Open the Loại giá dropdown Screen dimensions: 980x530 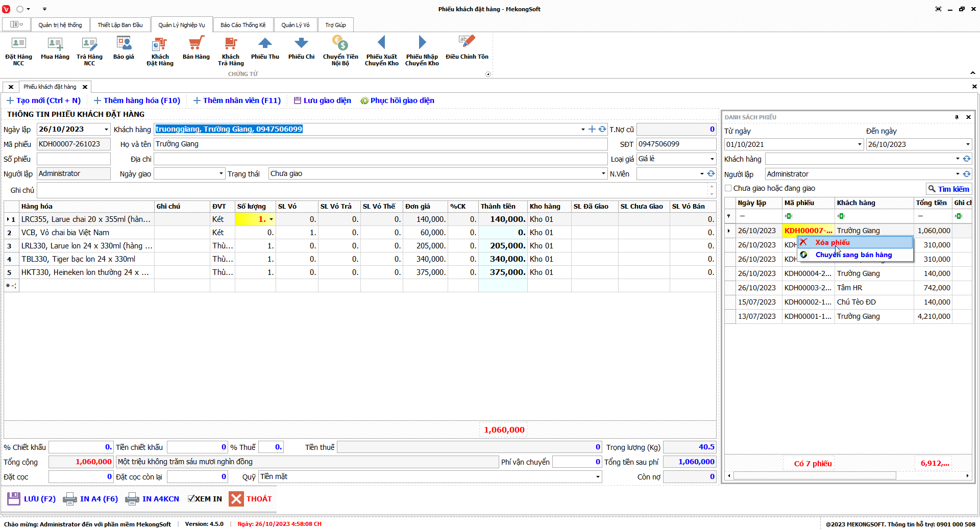pos(712,159)
